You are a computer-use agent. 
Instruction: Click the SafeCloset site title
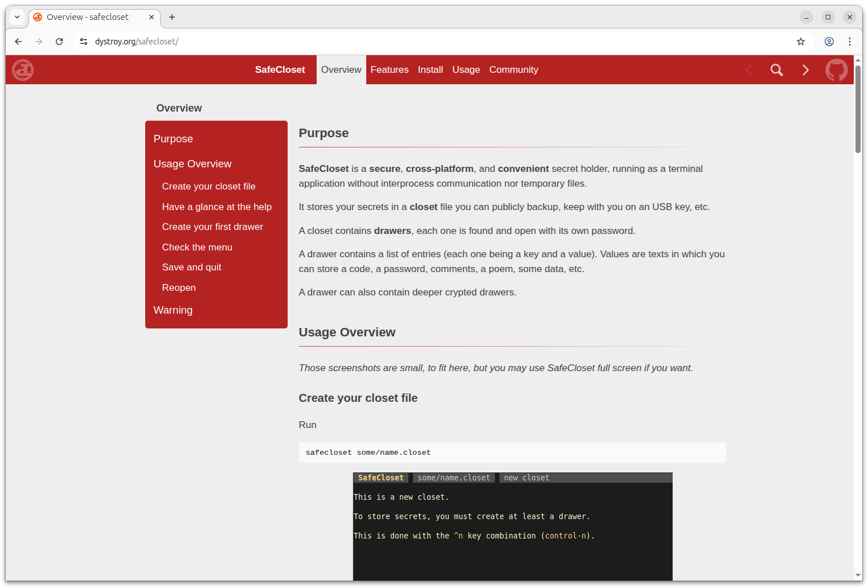(x=280, y=70)
